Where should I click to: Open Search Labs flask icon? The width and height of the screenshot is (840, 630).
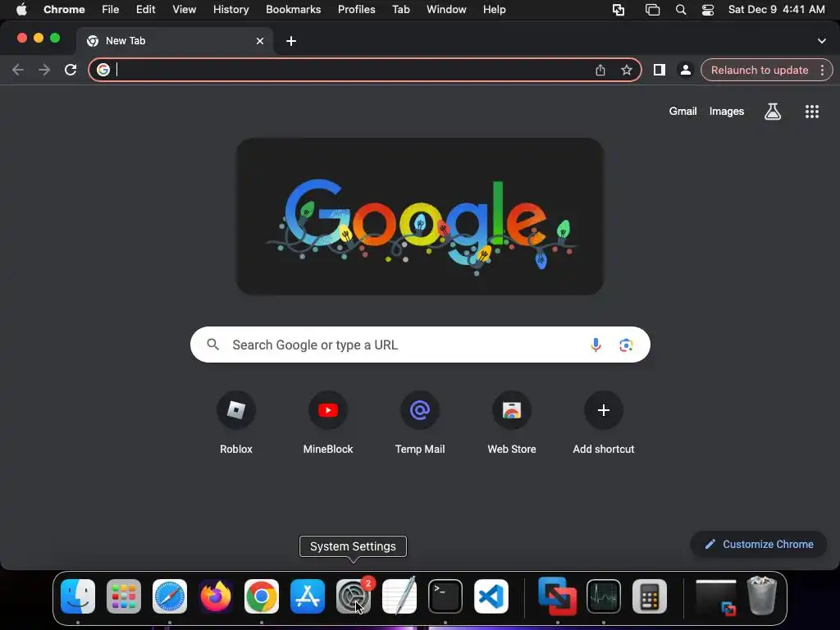[773, 112]
